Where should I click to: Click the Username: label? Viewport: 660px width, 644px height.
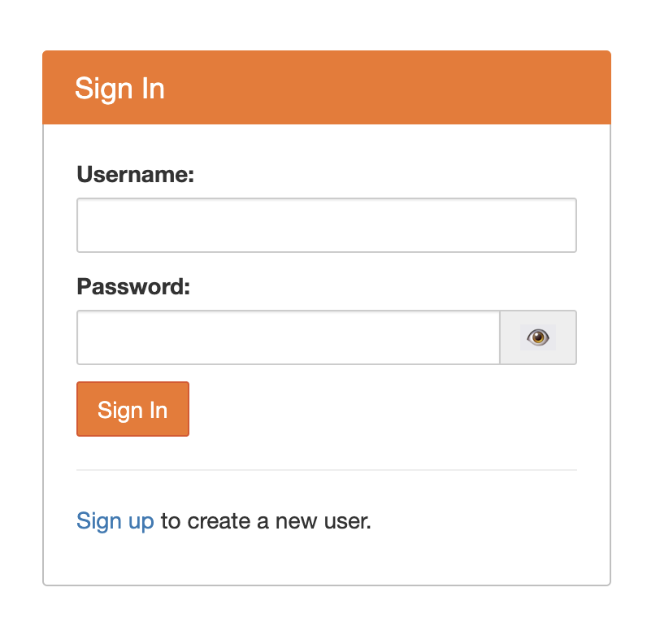[x=135, y=175]
